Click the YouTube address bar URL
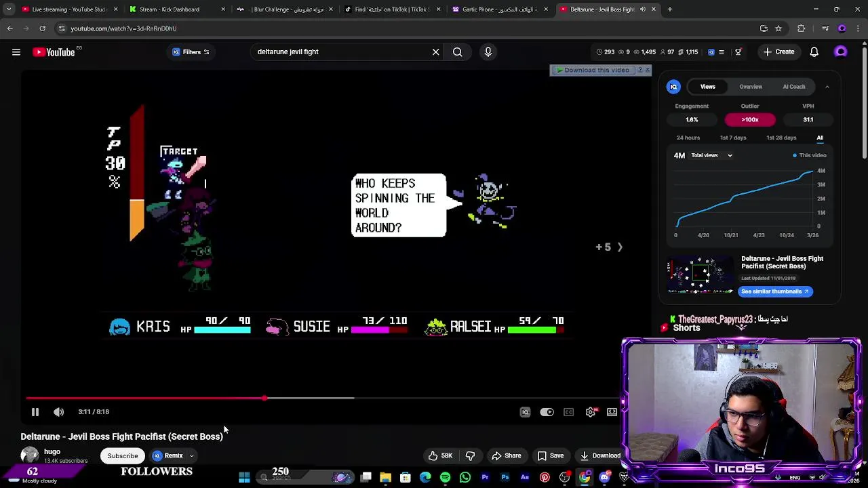The height and width of the screenshot is (488, 868). (123, 28)
